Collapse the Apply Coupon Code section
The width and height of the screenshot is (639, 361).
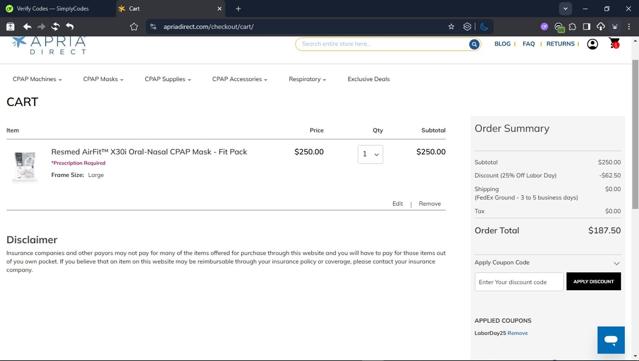[x=617, y=263]
